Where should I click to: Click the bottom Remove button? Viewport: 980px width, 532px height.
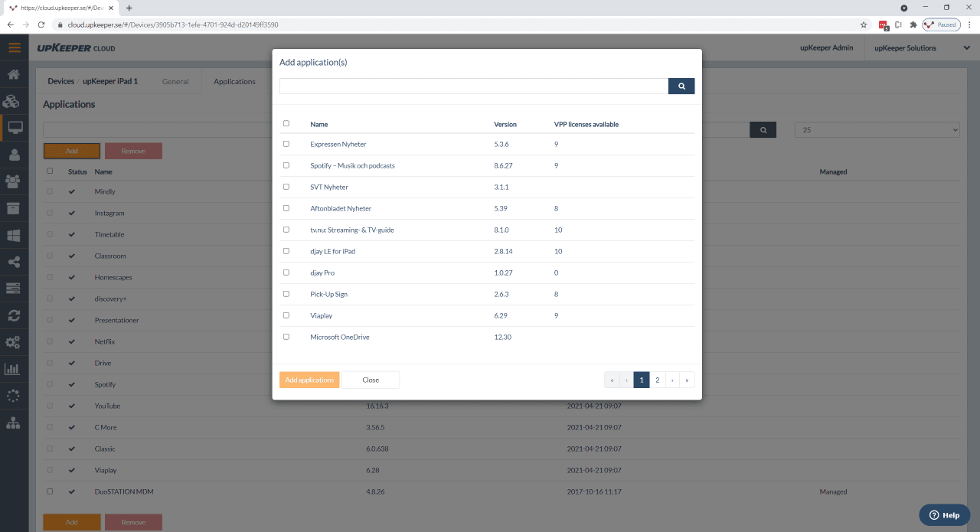133,522
